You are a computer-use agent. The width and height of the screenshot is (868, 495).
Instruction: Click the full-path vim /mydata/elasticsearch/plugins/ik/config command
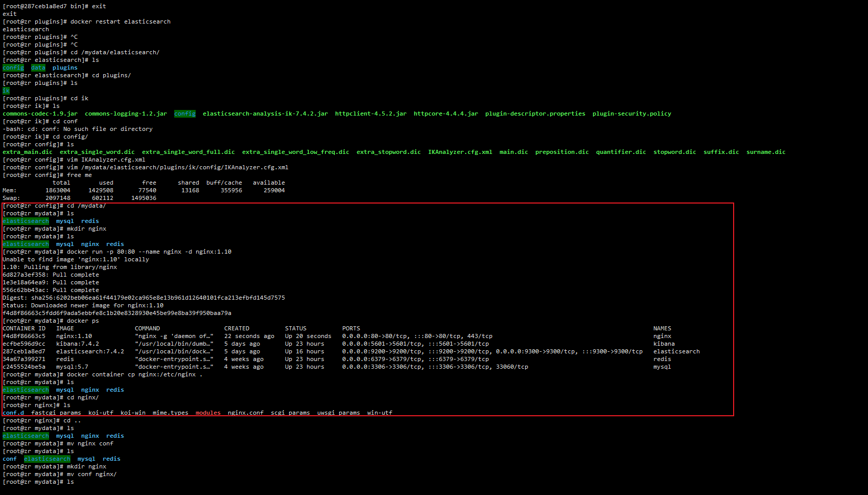point(178,167)
